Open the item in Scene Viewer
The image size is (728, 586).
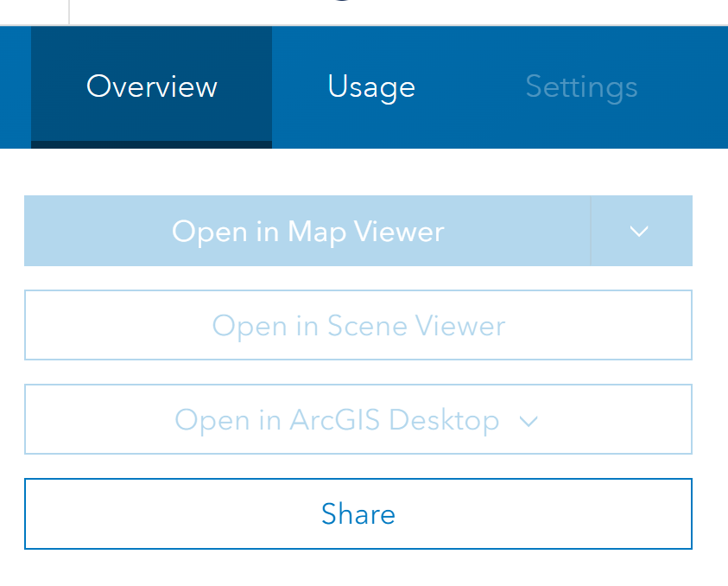358,325
